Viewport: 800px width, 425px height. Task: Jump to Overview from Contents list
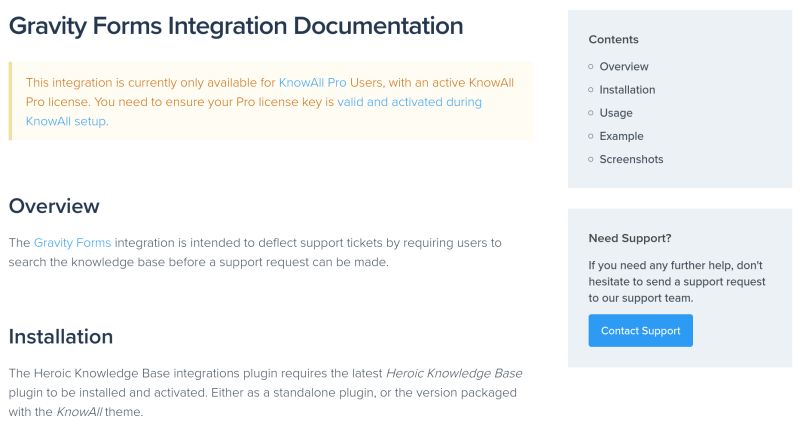tap(624, 67)
